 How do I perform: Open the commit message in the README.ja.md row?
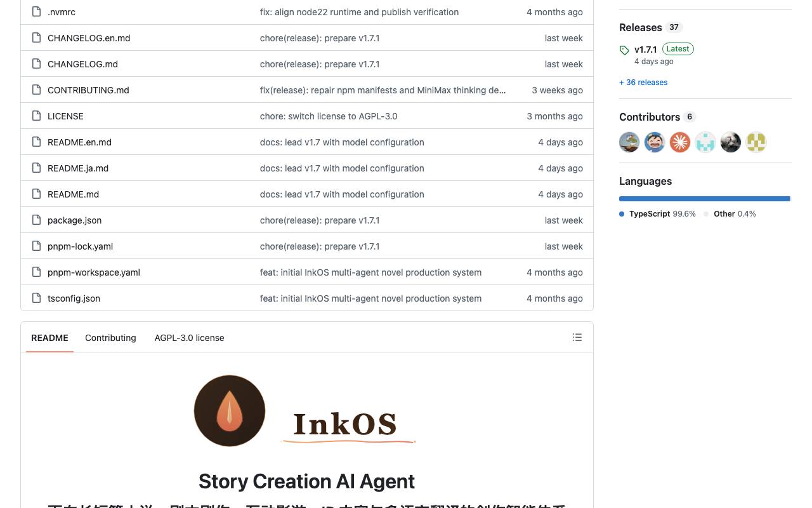[342, 168]
